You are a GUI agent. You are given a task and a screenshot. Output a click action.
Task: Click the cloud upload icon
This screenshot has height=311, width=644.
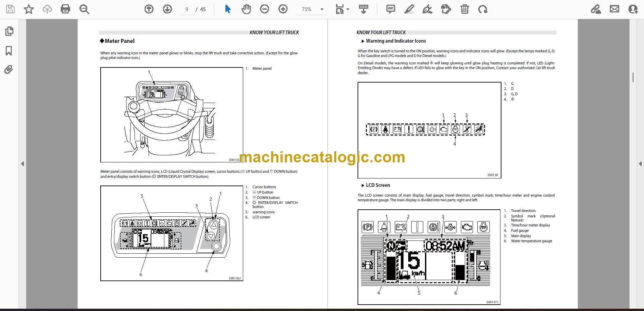point(47,9)
